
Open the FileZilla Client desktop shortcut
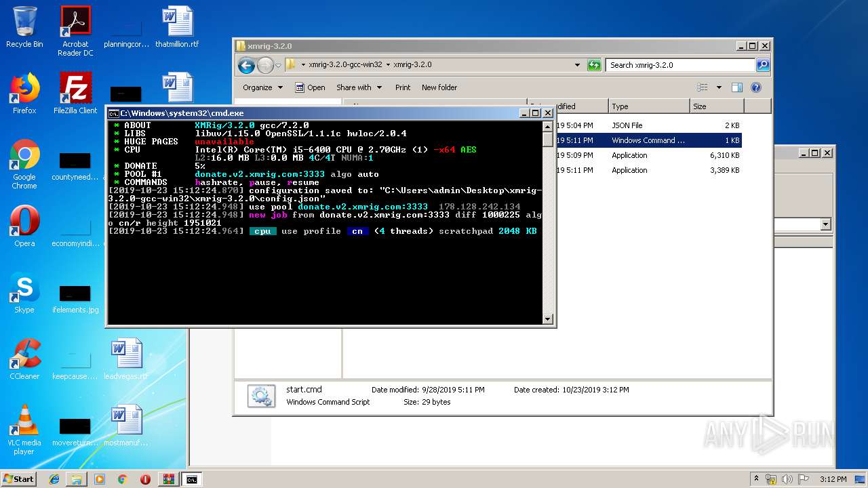click(75, 94)
